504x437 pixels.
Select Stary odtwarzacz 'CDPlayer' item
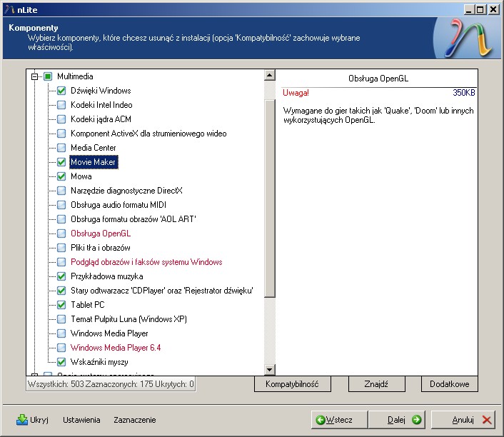point(161,291)
